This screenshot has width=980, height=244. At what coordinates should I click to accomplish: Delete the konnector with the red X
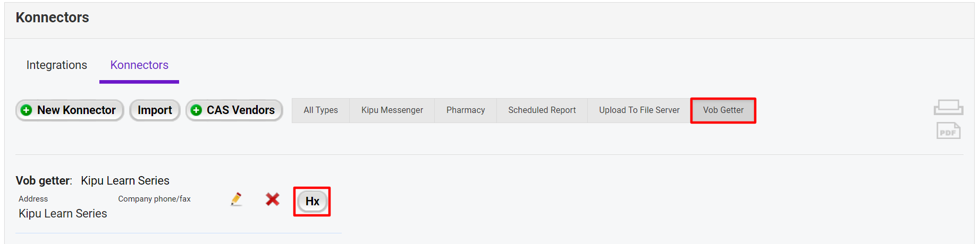click(273, 199)
